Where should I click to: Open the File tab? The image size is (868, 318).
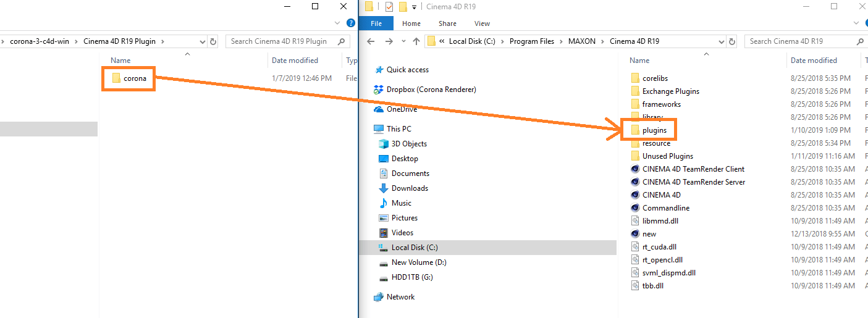(377, 23)
